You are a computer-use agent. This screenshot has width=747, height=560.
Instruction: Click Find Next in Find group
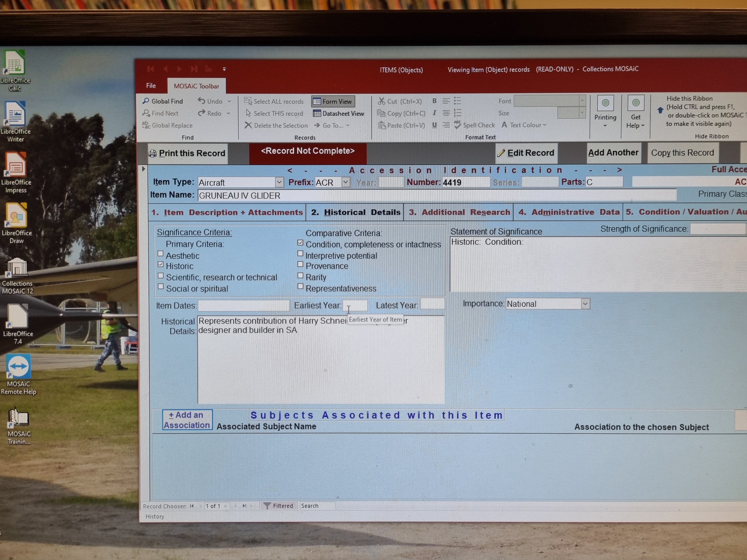click(x=161, y=113)
